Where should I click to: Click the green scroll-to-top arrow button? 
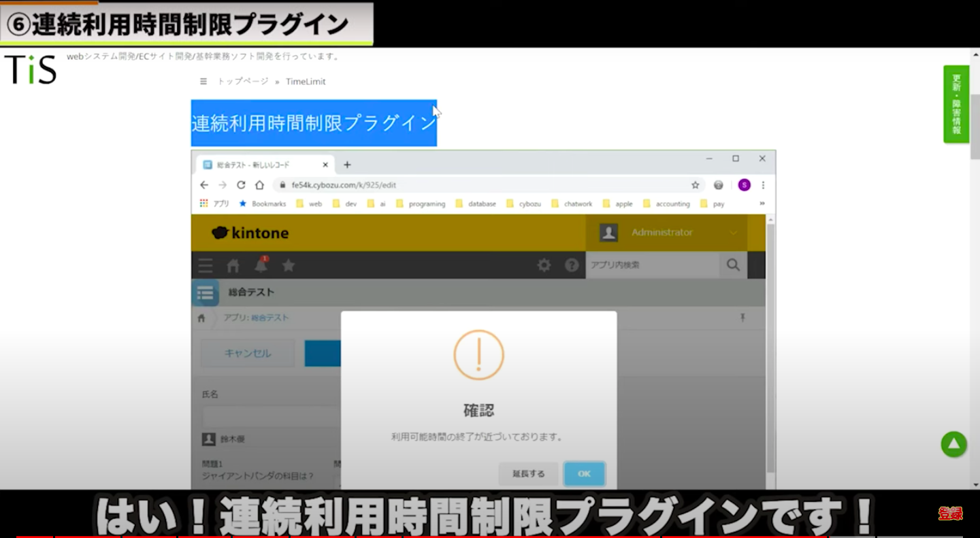click(953, 444)
